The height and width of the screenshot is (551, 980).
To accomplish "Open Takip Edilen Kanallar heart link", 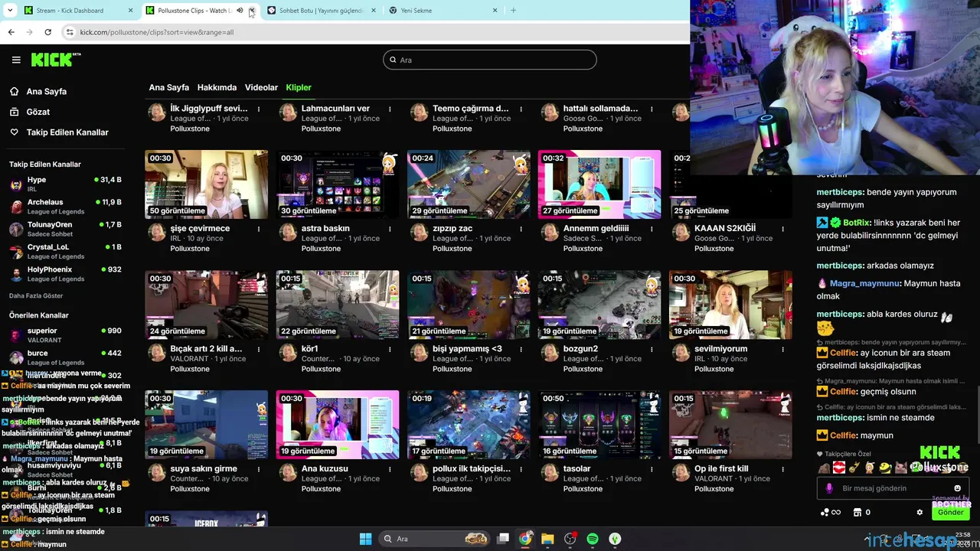I will 59,132.
